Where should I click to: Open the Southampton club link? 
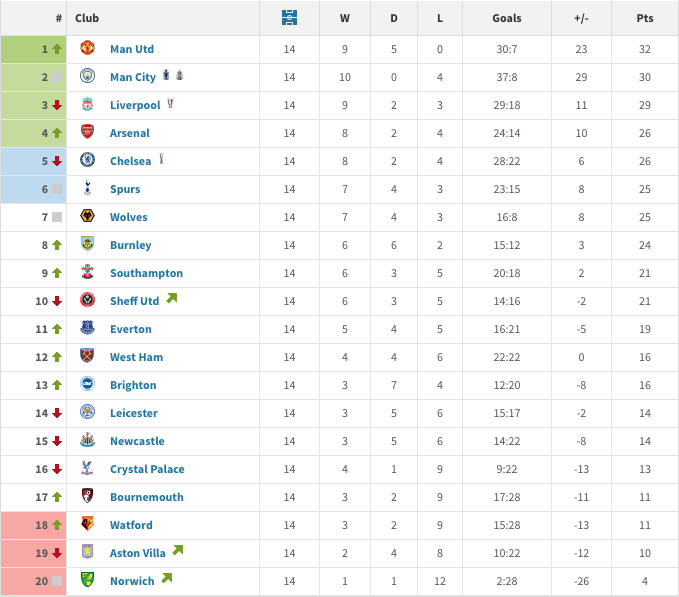(146, 273)
